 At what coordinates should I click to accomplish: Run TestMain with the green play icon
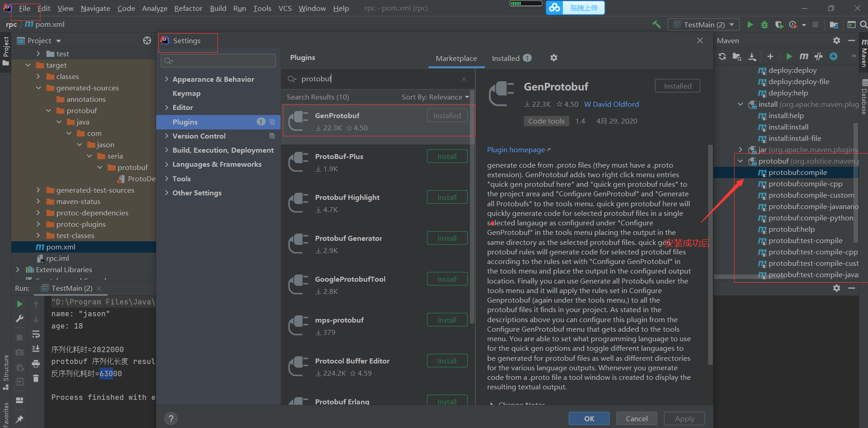tap(750, 25)
